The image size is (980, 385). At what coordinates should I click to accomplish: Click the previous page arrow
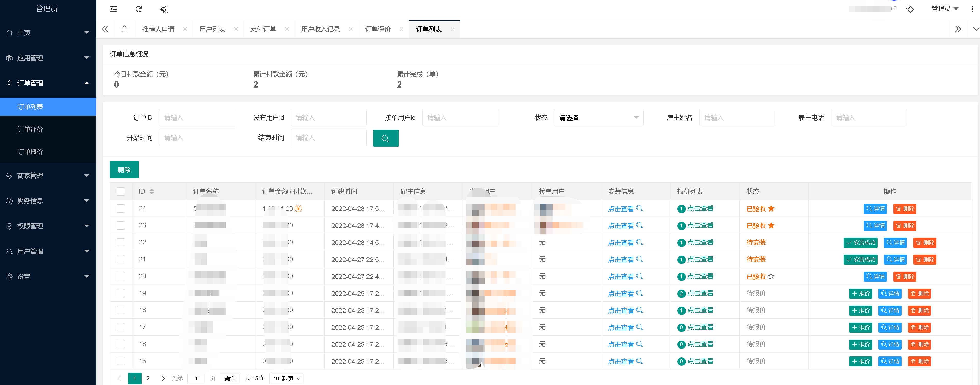click(119, 378)
